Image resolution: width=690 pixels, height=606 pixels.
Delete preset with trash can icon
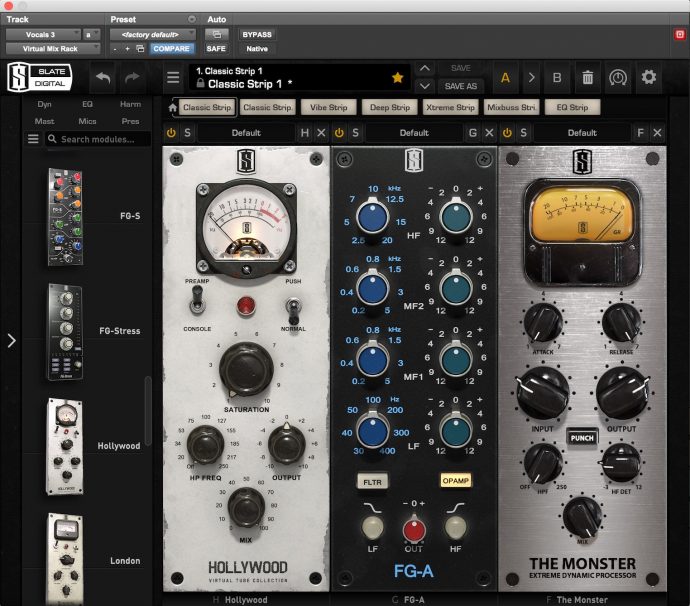(x=587, y=77)
